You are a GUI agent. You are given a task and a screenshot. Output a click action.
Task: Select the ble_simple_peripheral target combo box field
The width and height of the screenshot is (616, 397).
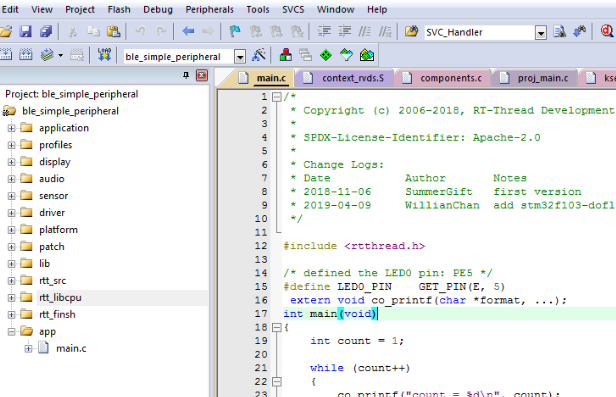click(179, 57)
